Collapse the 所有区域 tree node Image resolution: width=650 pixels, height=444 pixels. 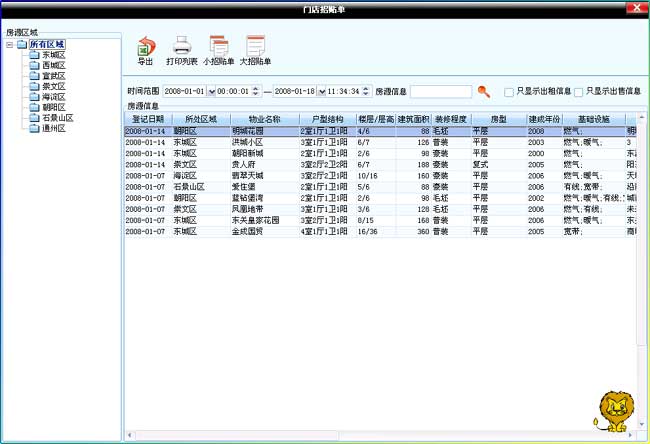(9, 44)
